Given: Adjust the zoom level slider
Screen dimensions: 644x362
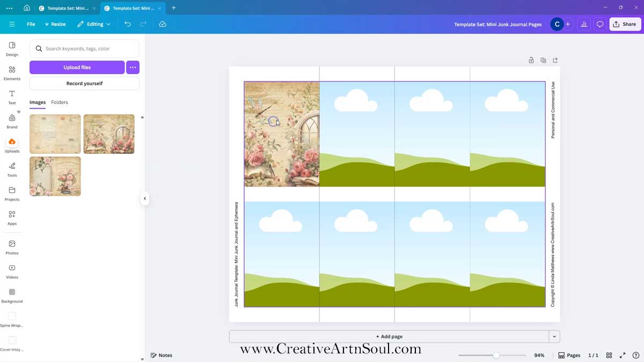Looking at the screenshot, I should [x=496, y=355].
